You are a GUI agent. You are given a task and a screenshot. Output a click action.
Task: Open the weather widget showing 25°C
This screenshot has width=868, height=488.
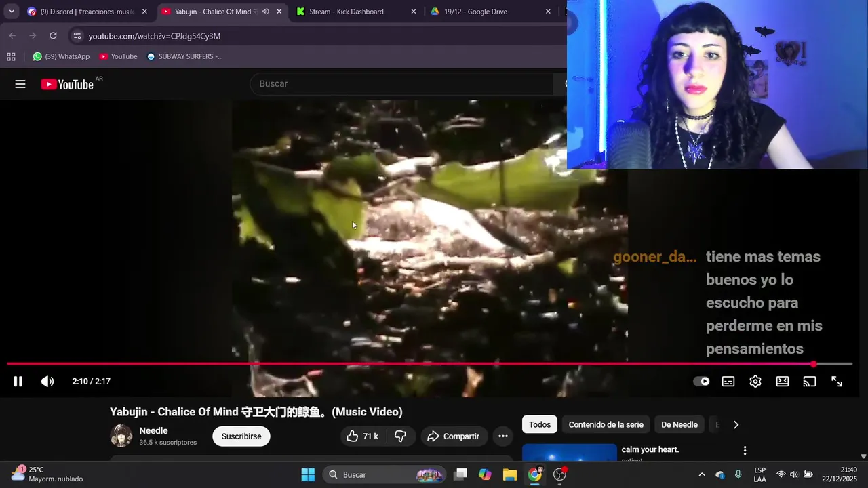(47, 474)
